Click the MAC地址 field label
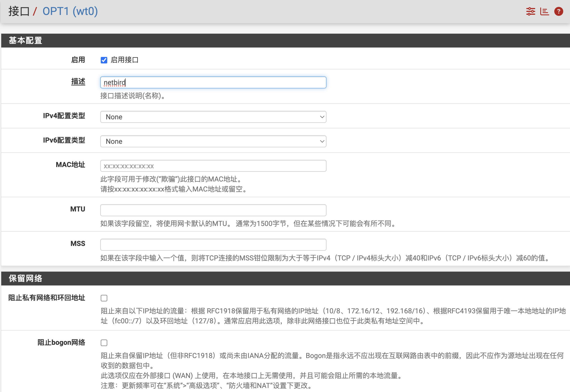The image size is (570, 392). click(70, 165)
